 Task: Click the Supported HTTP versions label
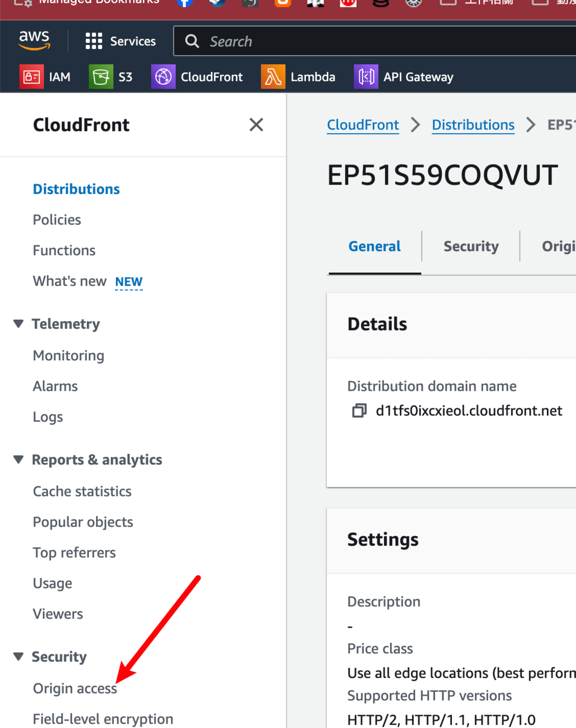tap(429, 696)
